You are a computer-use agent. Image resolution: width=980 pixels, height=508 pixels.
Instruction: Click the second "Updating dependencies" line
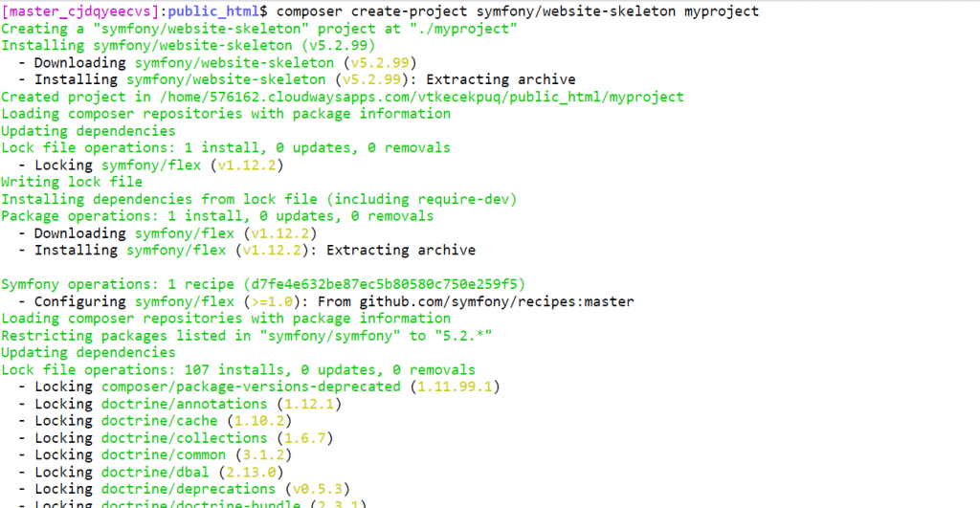(x=88, y=352)
